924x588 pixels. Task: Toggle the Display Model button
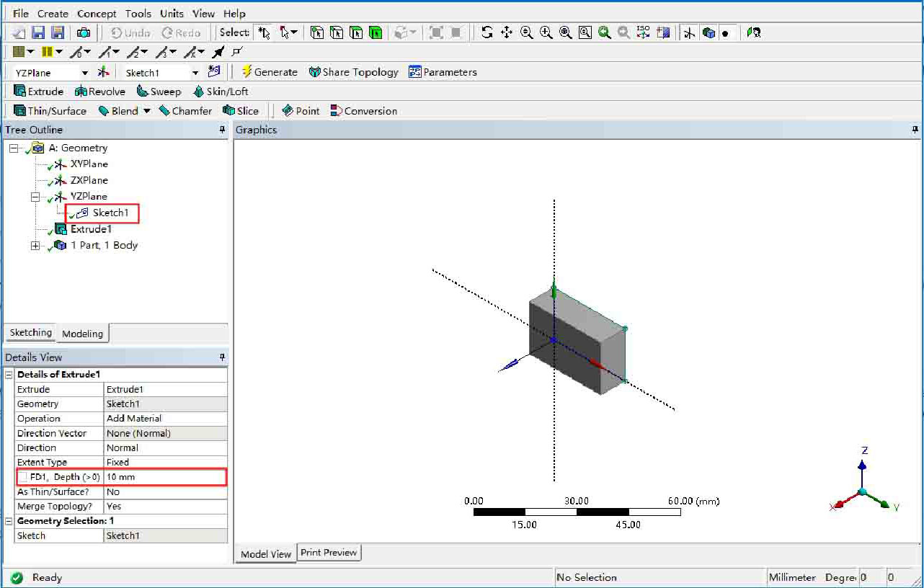pyautogui.click(x=708, y=32)
